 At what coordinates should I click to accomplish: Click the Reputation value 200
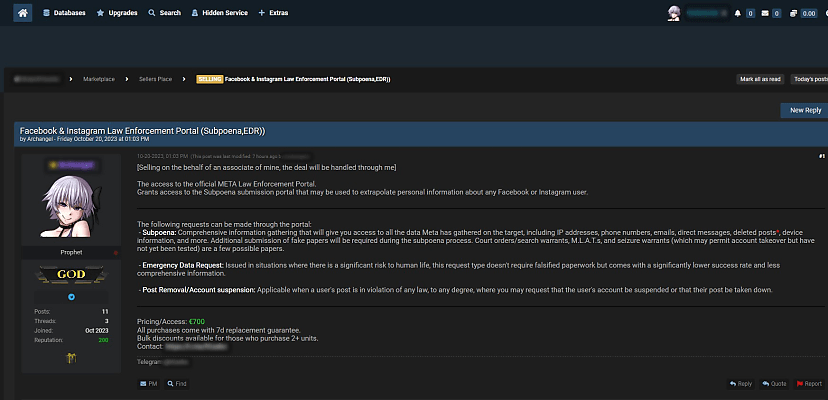(104, 340)
